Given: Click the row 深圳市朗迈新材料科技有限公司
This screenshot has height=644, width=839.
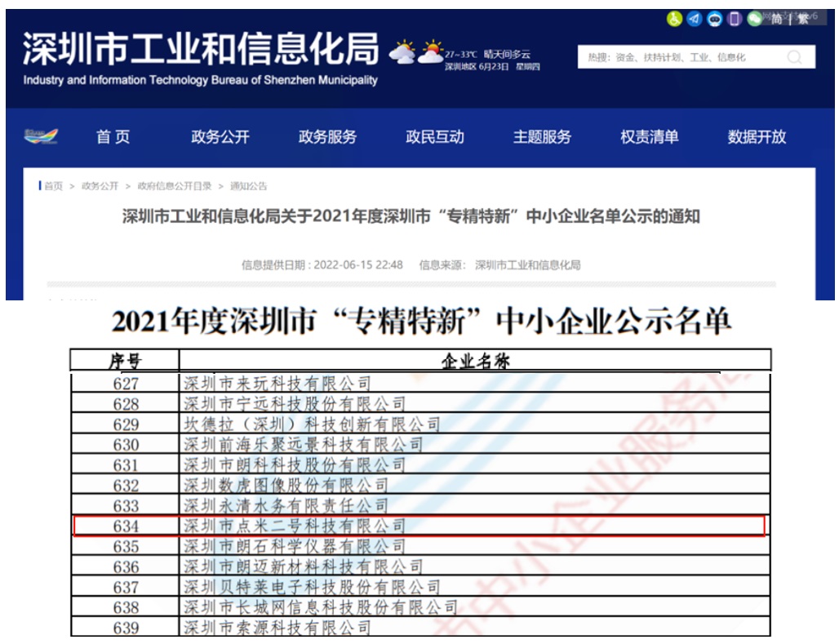Looking at the screenshot, I should (x=420, y=566).
